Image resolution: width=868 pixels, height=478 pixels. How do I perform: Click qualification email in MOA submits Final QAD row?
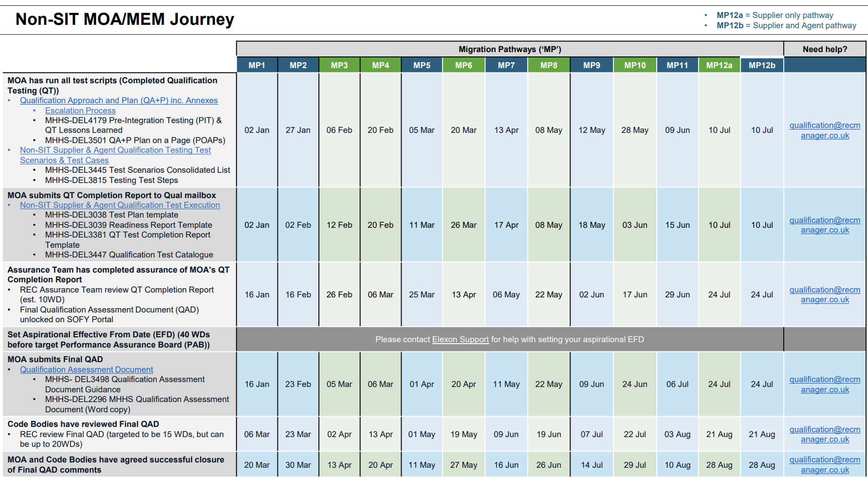pyautogui.click(x=825, y=385)
